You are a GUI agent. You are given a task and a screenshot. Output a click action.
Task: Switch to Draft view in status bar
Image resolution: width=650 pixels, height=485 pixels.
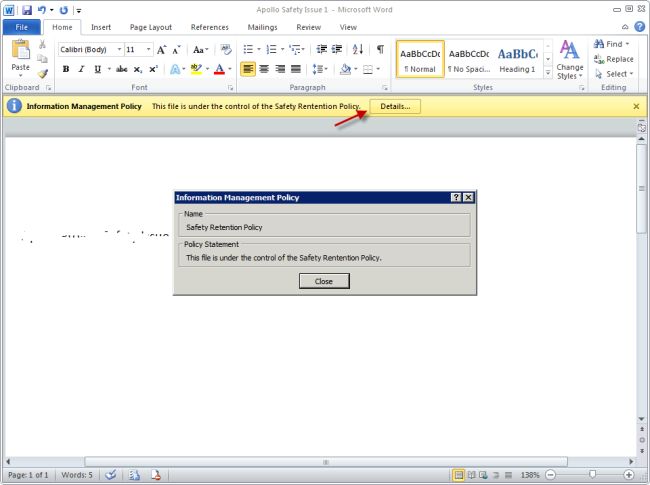click(x=509, y=475)
